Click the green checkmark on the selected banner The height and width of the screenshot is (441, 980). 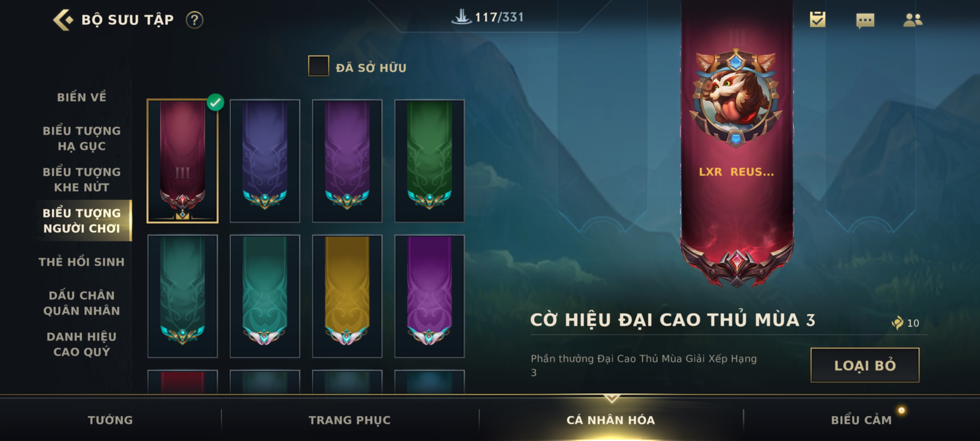tap(215, 102)
